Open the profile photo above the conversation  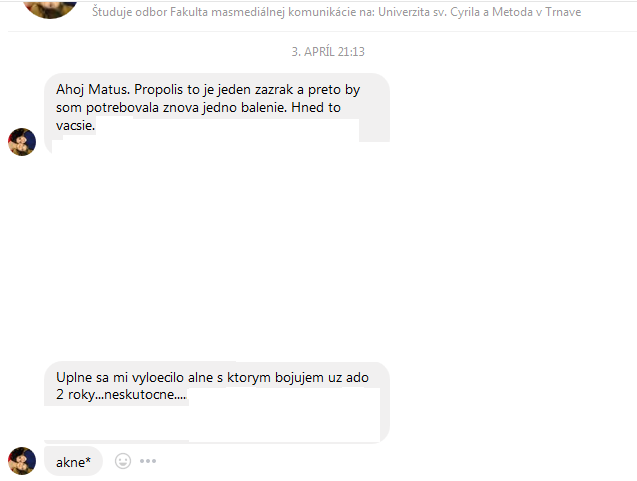50,8
